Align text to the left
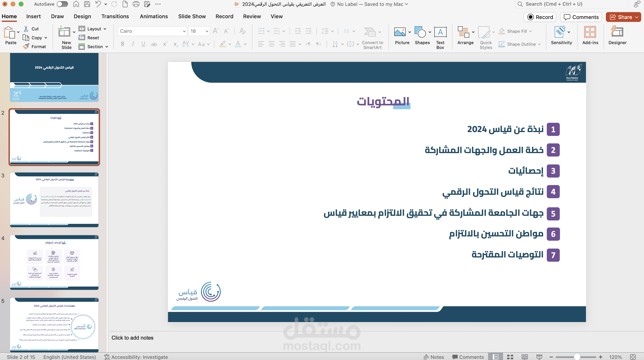644x360 pixels. (x=261, y=44)
